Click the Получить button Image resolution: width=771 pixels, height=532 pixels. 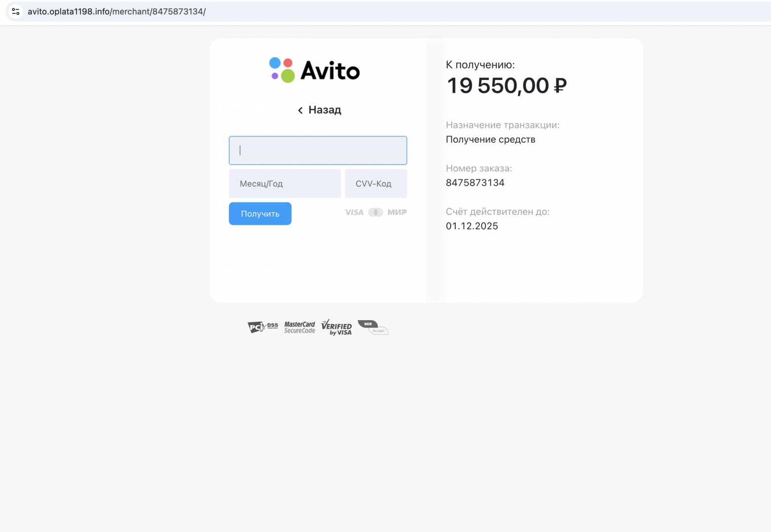[260, 214]
